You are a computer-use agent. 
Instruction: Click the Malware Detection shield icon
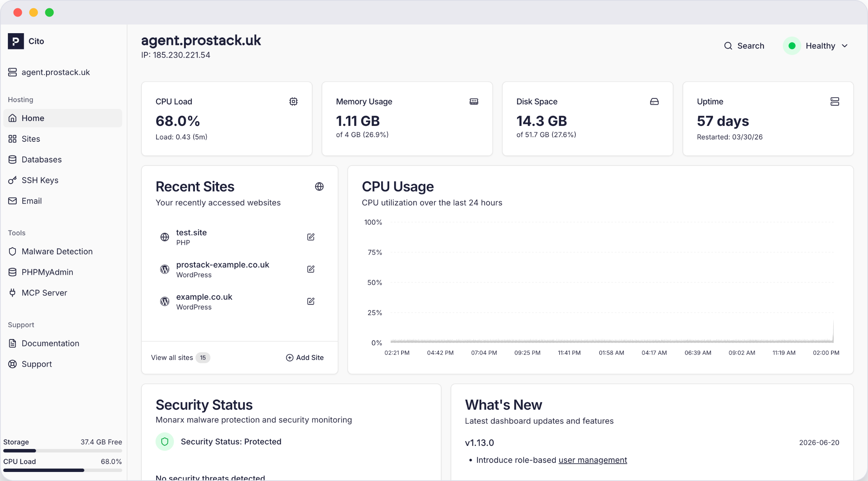[12, 251]
